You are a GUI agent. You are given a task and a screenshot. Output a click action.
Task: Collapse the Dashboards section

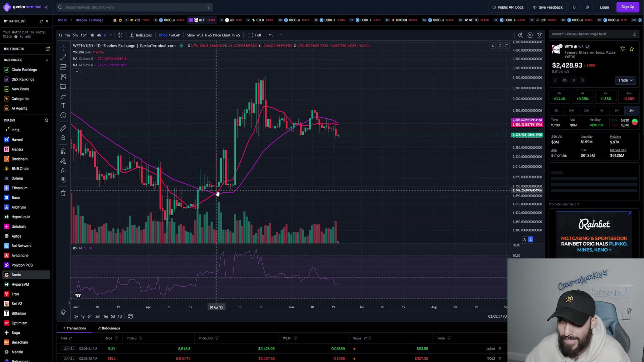(x=47, y=60)
